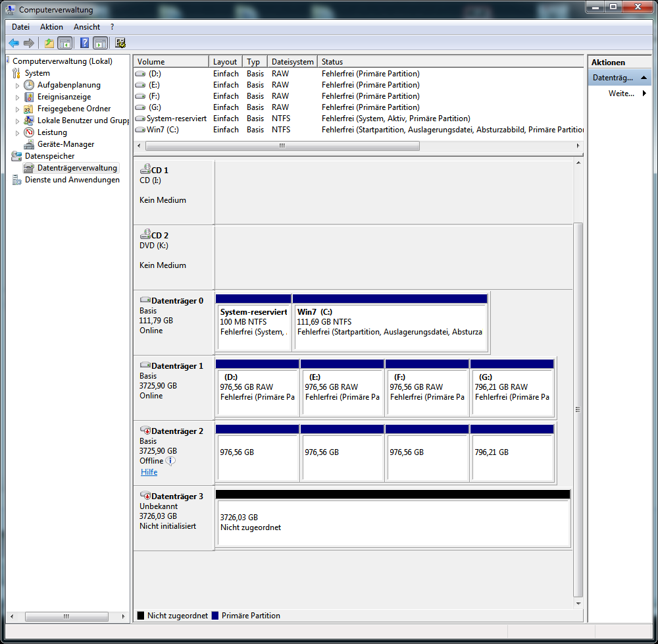Select the 796,21 GB partition on Datenträger 2
The image size is (658, 644).
[x=512, y=452]
